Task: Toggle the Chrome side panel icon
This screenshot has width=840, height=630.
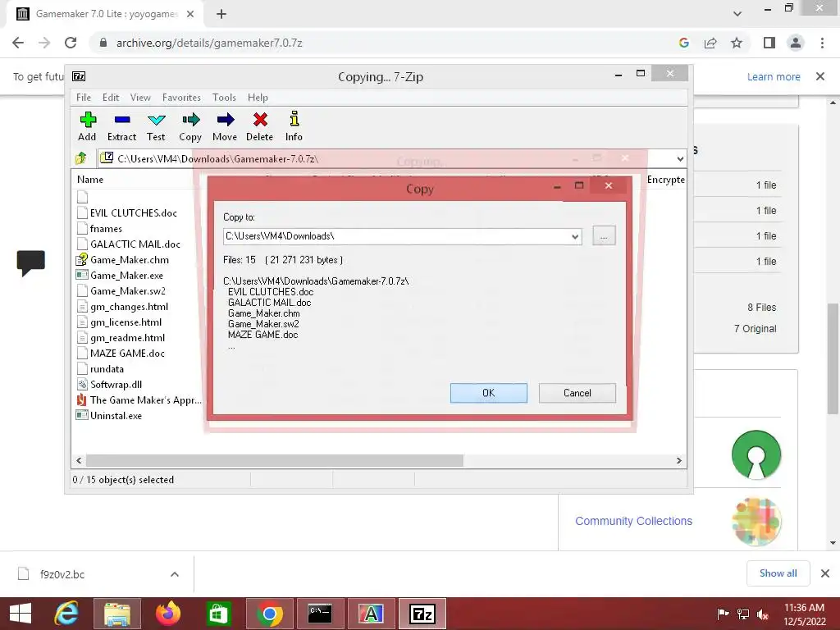Action: click(769, 43)
